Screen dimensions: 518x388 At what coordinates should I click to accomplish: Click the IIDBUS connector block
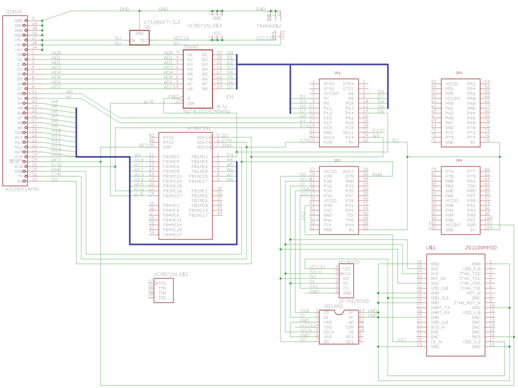point(15,100)
